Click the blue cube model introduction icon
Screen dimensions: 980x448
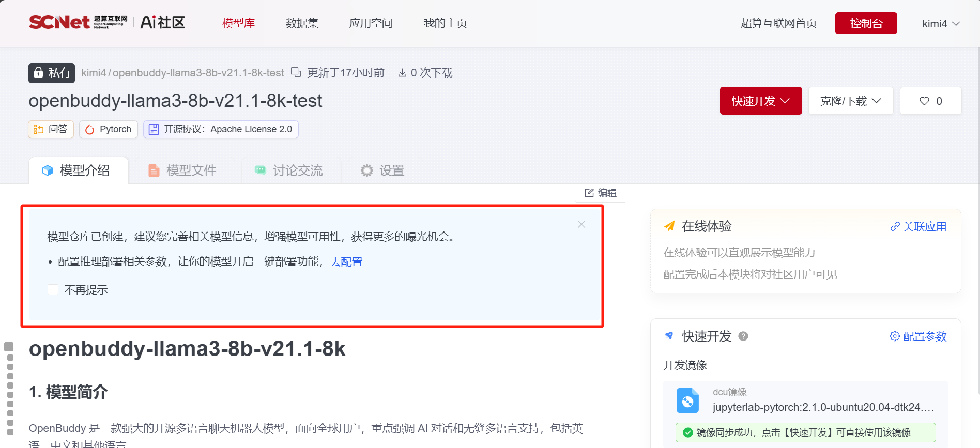48,171
